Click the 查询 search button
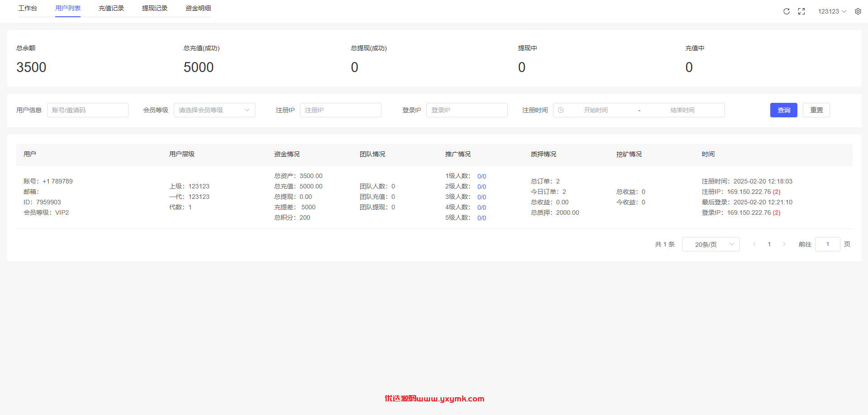The height and width of the screenshot is (415, 868). (x=784, y=110)
